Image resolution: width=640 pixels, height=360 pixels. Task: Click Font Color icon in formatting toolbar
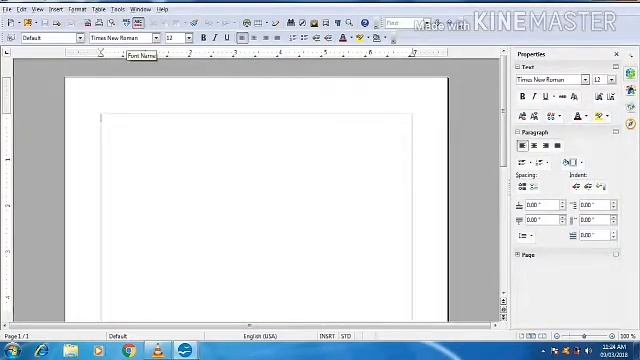[343, 38]
